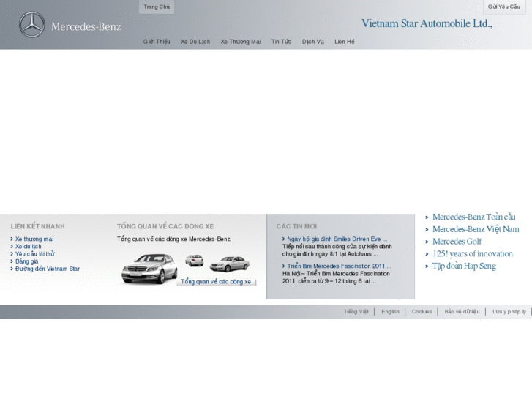The height and width of the screenshot is (399, 532).
Task: Click summary text Tiếp nối sau thành công
Action: 337,250
